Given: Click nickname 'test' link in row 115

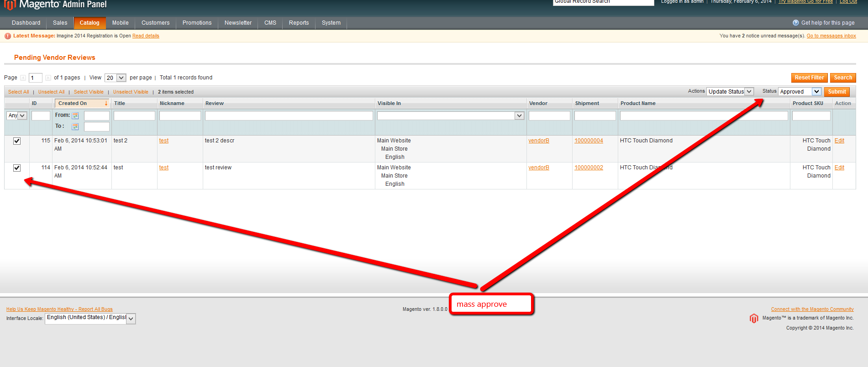Looking at the screenshot, I should [x=164, y=141].
